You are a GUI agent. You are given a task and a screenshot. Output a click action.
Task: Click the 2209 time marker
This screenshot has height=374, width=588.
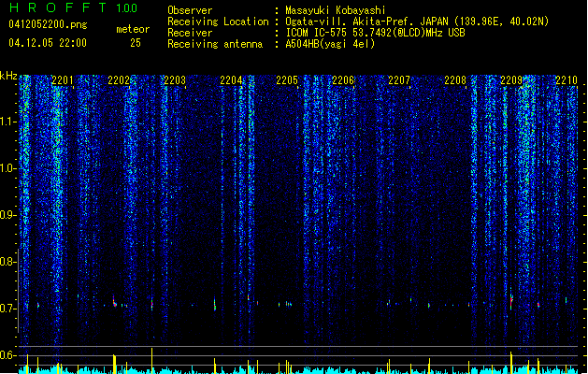click(x=511, y=80)
